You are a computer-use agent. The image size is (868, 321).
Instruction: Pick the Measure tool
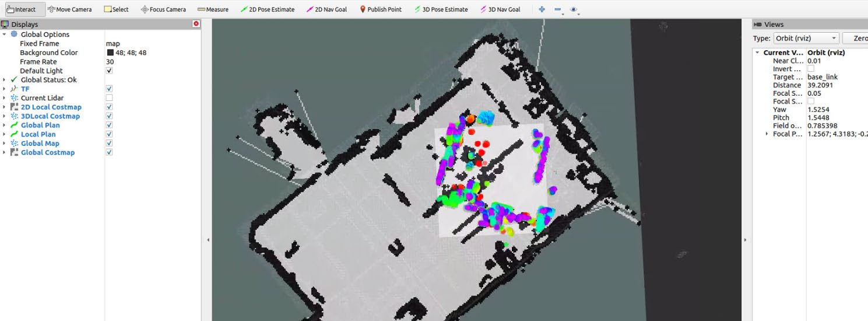pos(213,9)
